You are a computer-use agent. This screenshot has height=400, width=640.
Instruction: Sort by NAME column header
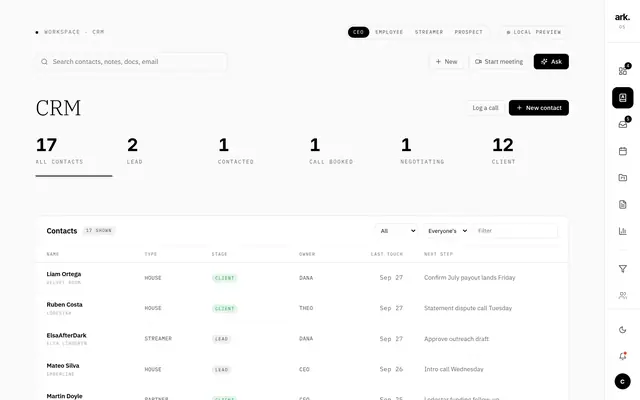click(53, 254)
